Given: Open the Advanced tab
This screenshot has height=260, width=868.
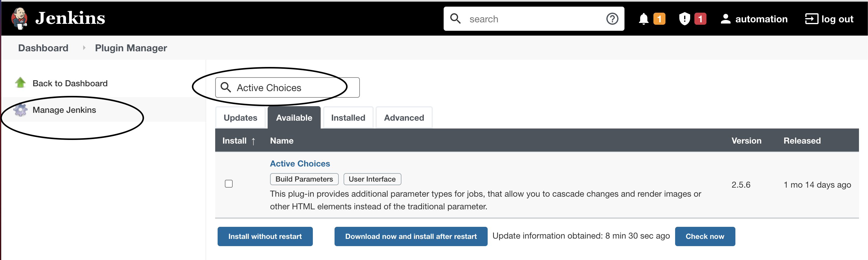Looking at the screenshot, I should pos(404,117).
